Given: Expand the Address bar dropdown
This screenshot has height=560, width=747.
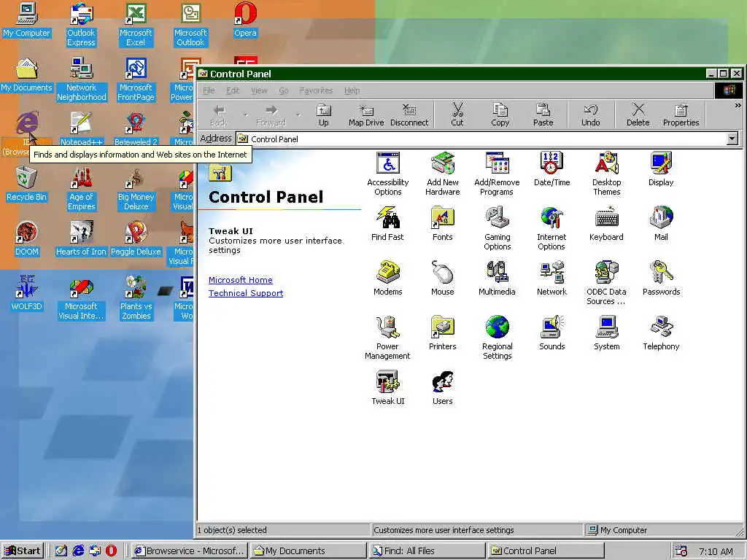Looking at the screenshot, I should pos(732,139).
